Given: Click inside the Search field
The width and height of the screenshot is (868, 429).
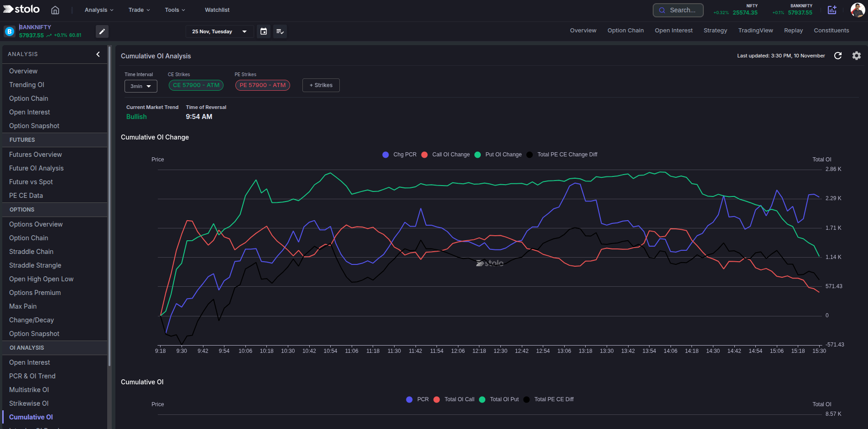Looking at the screenshot, I should coord(678,10).
